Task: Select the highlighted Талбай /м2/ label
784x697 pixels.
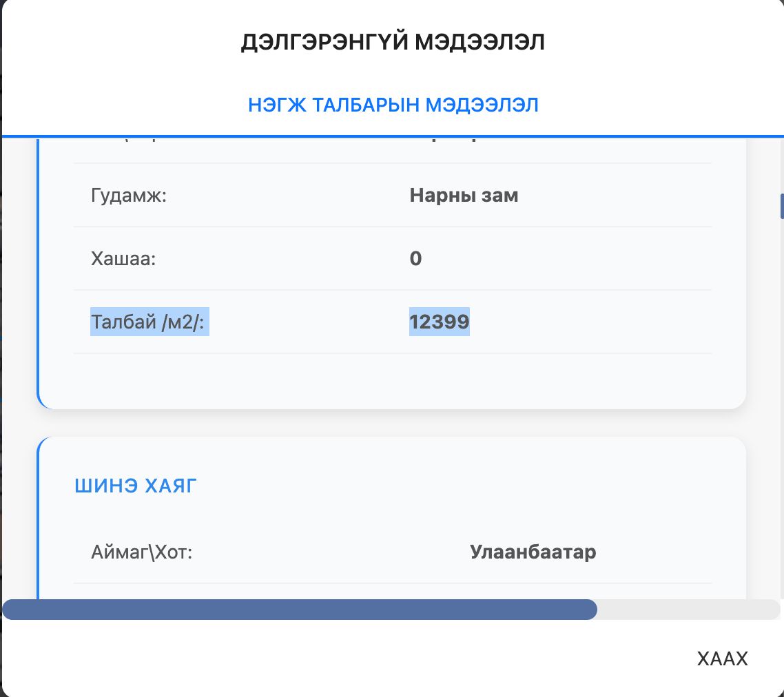Action: click(x=149, y=321)
